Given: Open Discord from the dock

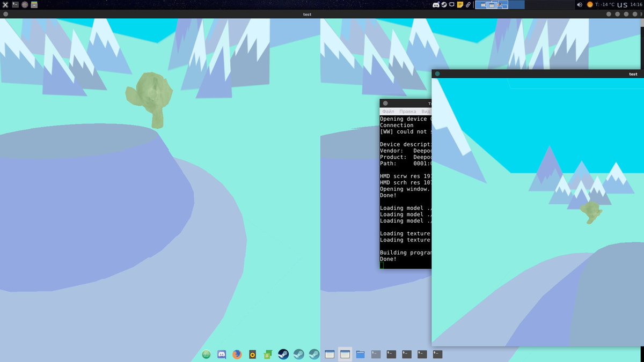Looking at the screenshot, I should [222, 354].
